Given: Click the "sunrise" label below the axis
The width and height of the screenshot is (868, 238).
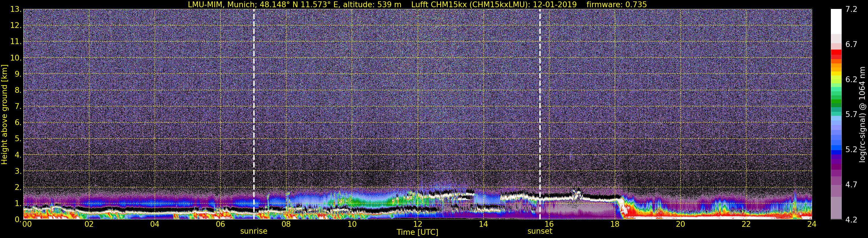Looking at the screenshot, I should point(254,231).
